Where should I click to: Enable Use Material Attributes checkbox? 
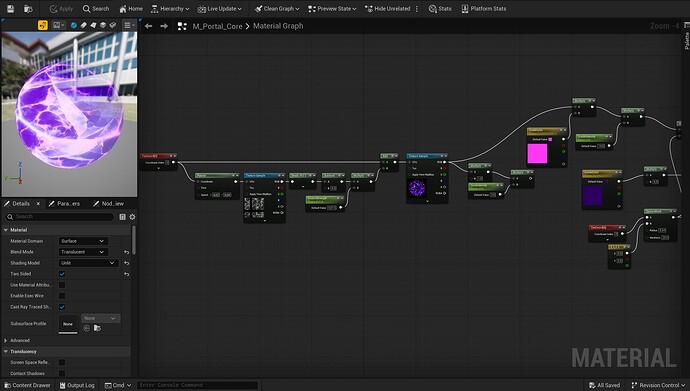(x=62, y=285)
